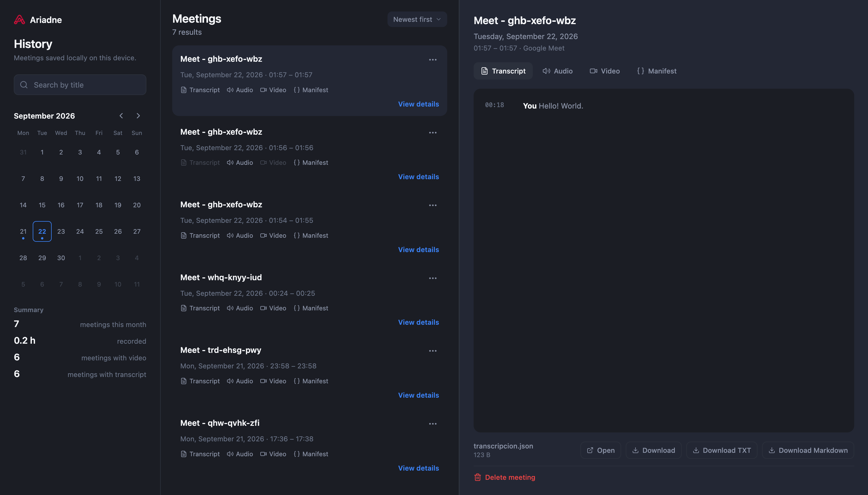View details of trd-ehsg-pwy meeting
This screenshot has height=495, width=868.
(418, 395)
